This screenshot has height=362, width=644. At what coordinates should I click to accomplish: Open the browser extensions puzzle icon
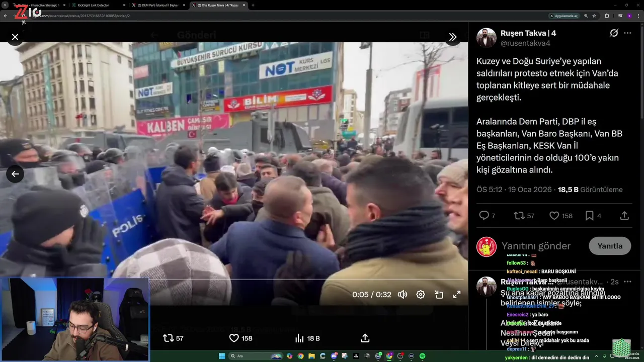(607, 16)
